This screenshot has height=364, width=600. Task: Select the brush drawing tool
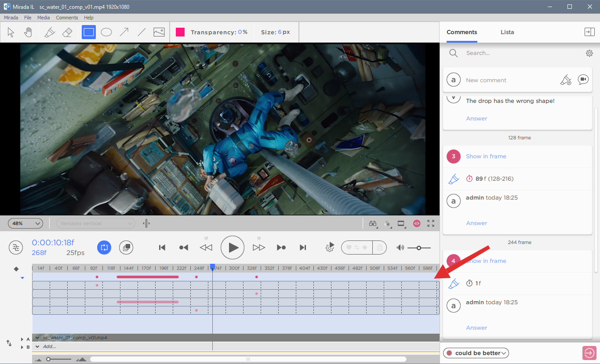tap(50, 32)
